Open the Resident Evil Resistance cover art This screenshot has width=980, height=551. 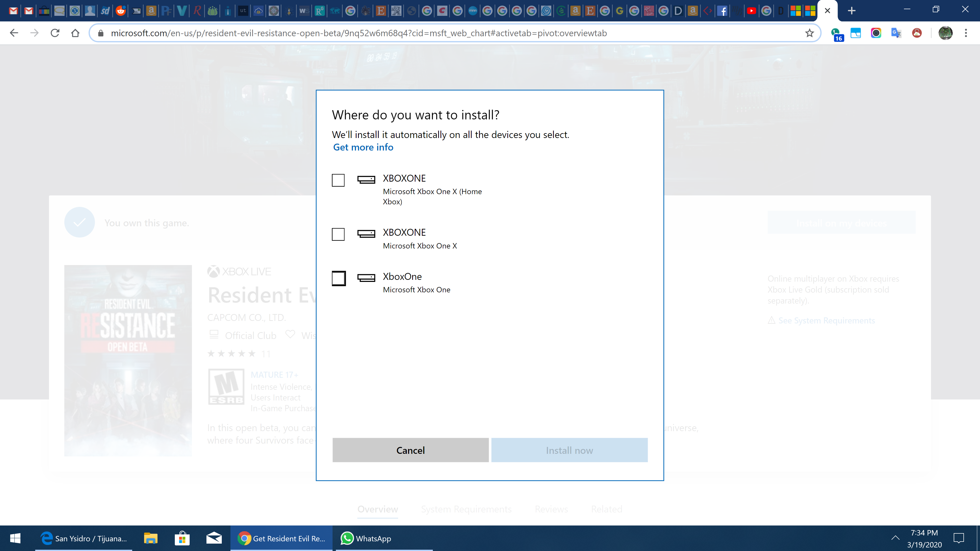pyautogui.click(x=128, y=360)
